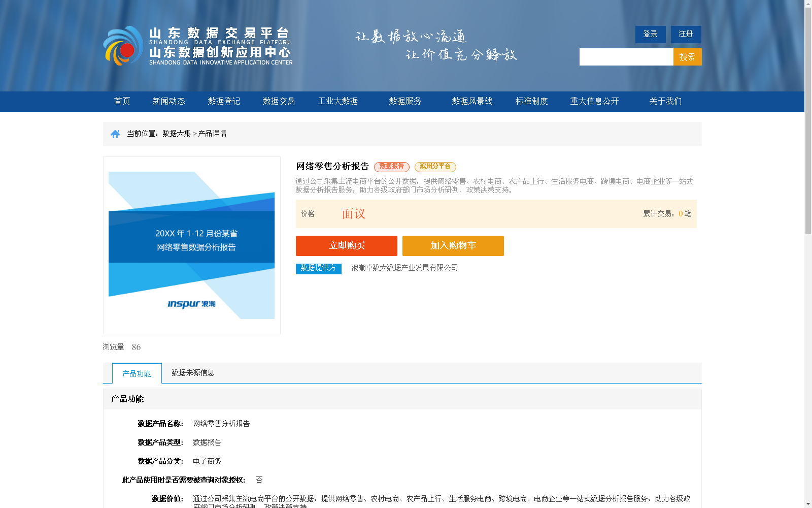Click the authorization value 否
The width and height of the screenshot is (812, 508).
point(259,480)
